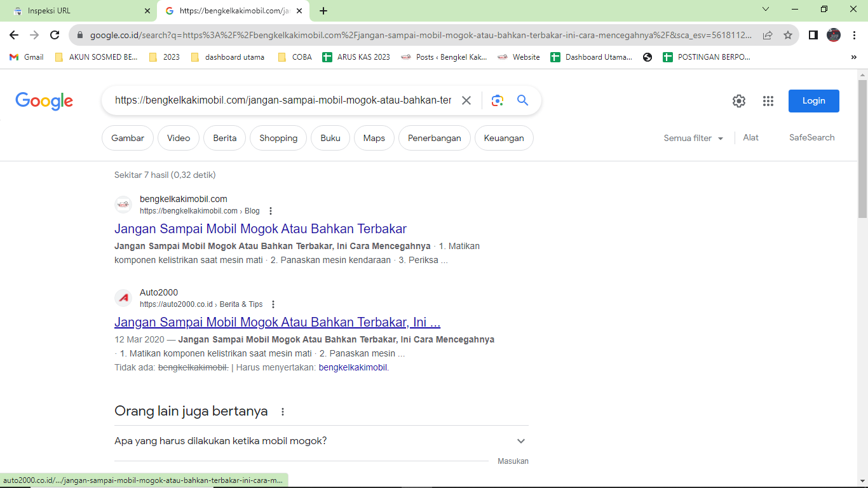The height and width of the screenshot is (488, 868).
Task: Open the AKUN SOSMED bookmark folder
Action: [96, 57]
